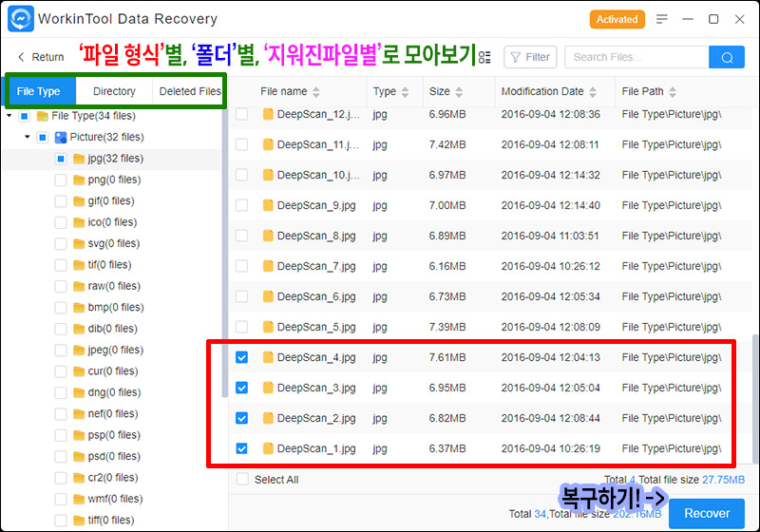Uncheck DeepScan_4.jpg checkbox

click(x=242, y=357)
